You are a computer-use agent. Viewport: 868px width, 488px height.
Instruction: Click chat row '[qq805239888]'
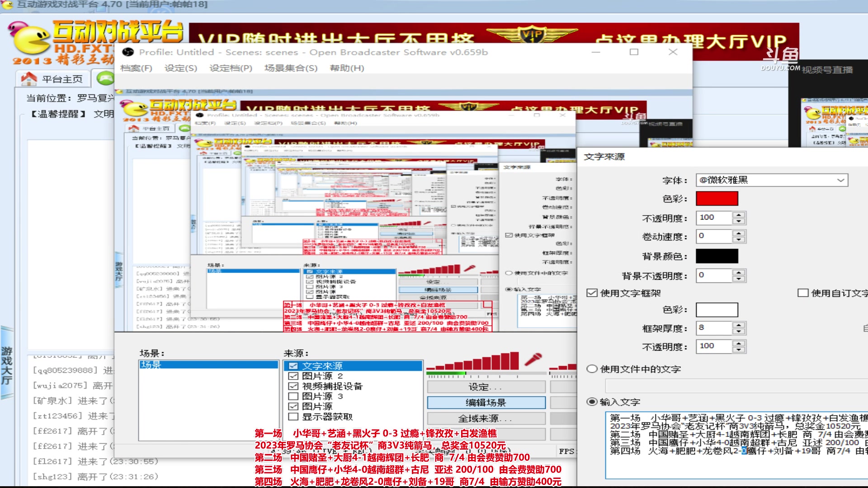pyautogui.click(x=73, y=370)
